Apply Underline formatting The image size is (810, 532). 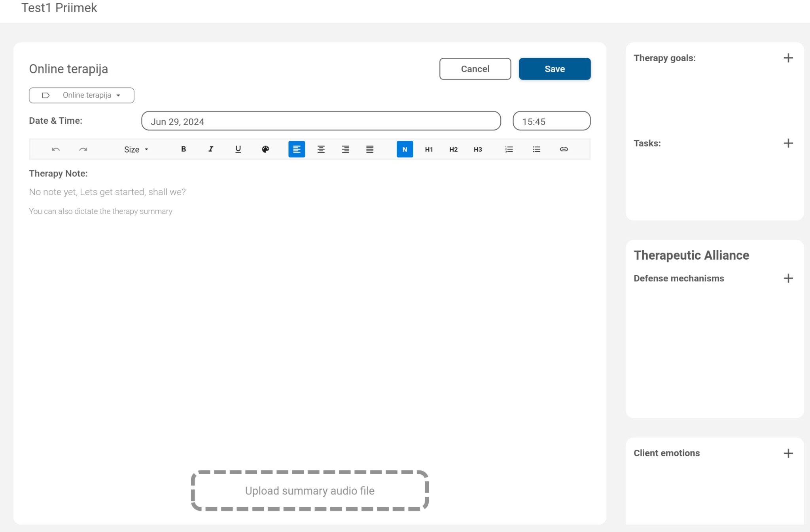tap(238, 149)
